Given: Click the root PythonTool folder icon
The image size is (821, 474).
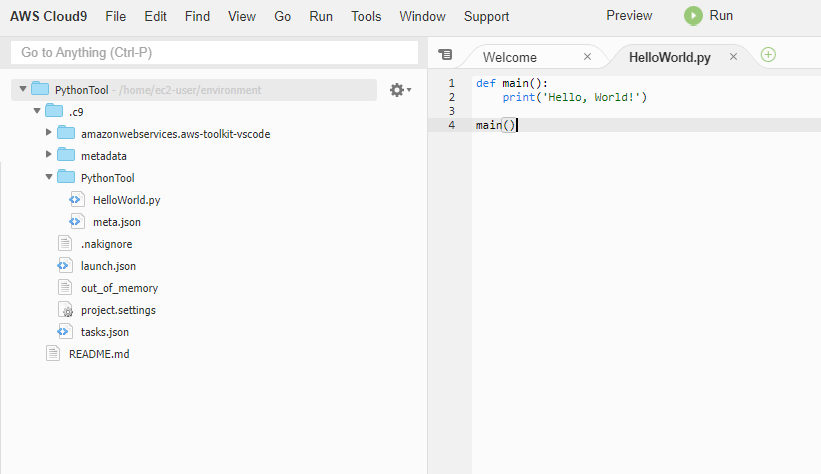Looking at the screenshot, I should pyautogui.click(x=40, y=89).
